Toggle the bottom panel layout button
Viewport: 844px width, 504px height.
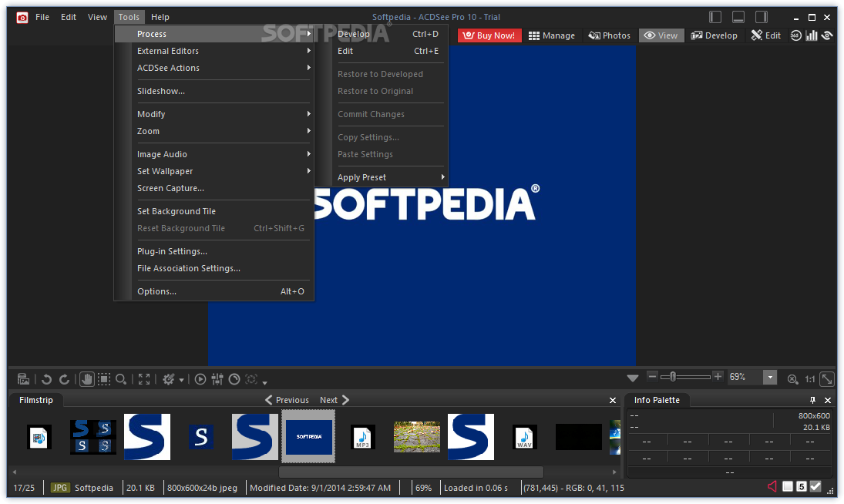point(738,17)
